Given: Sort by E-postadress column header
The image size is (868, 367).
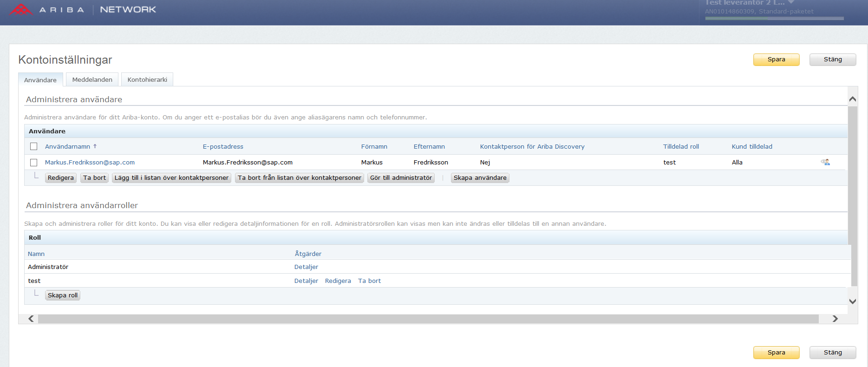Looking at the screenshot, I should point(223,146).
